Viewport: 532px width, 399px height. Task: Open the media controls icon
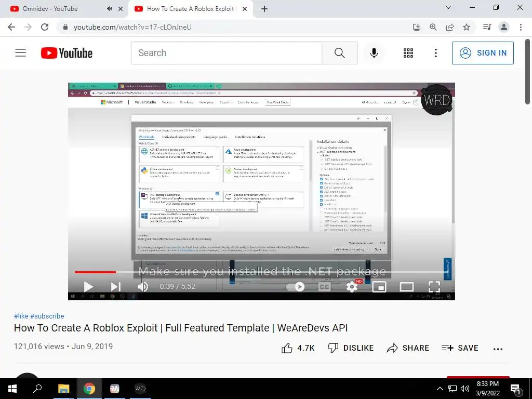click(x=487, y=27)
